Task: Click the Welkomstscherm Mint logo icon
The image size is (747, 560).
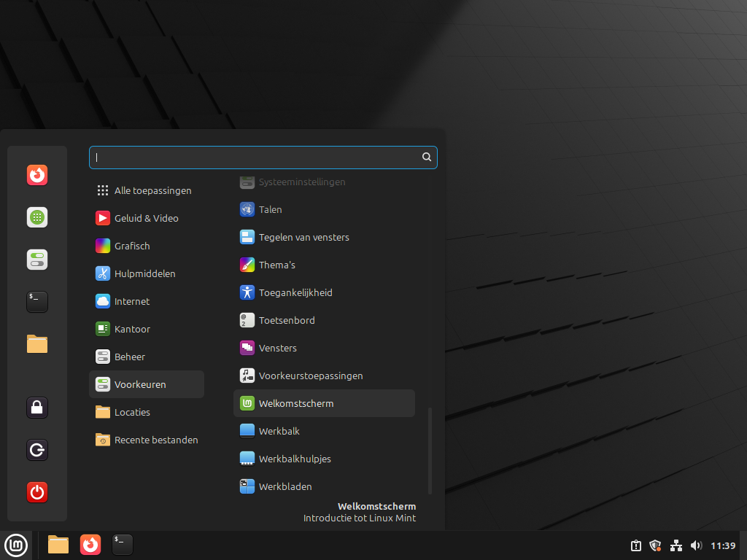Action: tap(247, 403)
